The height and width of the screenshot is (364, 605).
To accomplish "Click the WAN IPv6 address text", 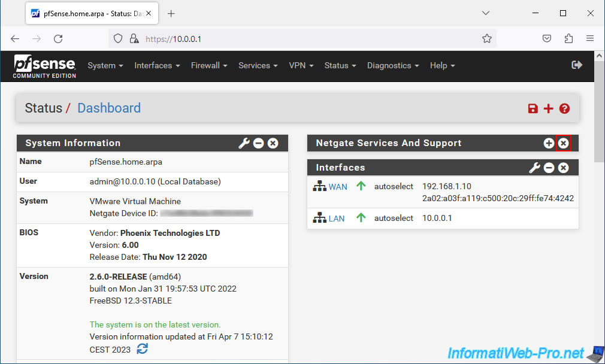I will coord(498,198).
